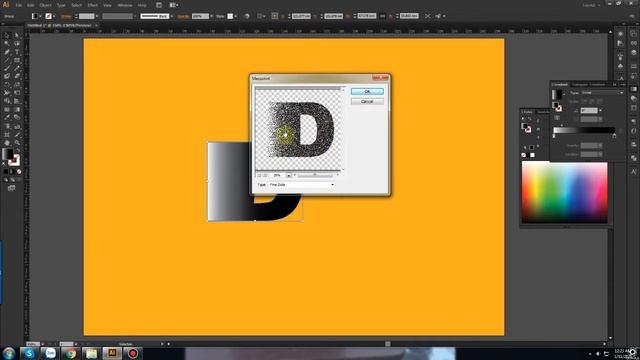
Task: Select the Free Transform tool
Action: coord(17,93)
